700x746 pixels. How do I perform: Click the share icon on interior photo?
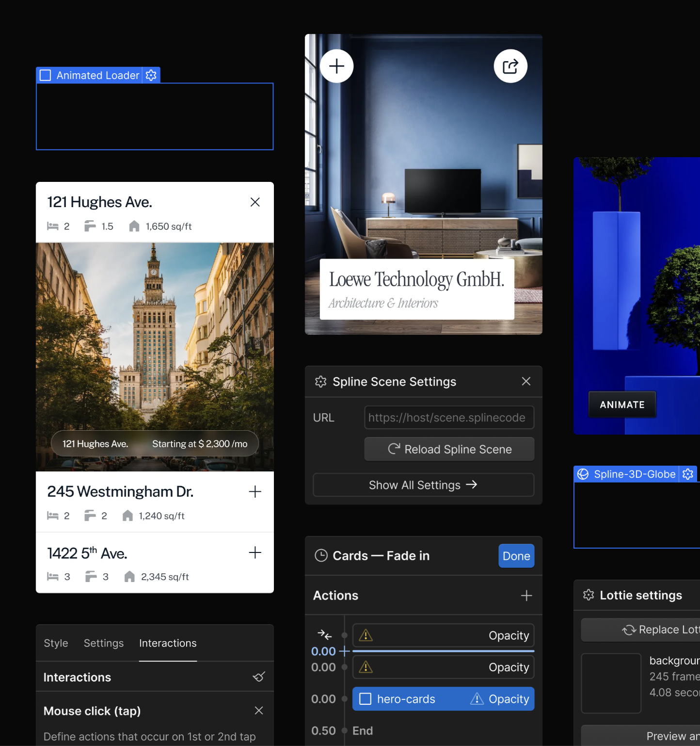(x=510, y=66)
